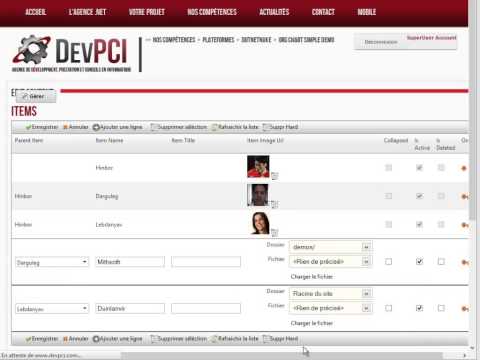Open Dossier dropdown in Mithaoth row
Screen dimensions: 480x360
330,247
